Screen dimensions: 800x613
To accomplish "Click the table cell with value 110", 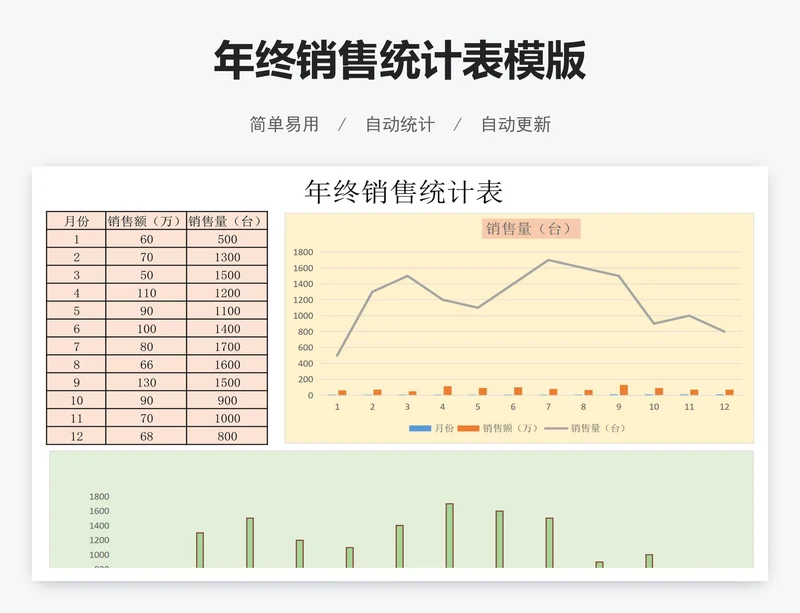I will point(146,292).
